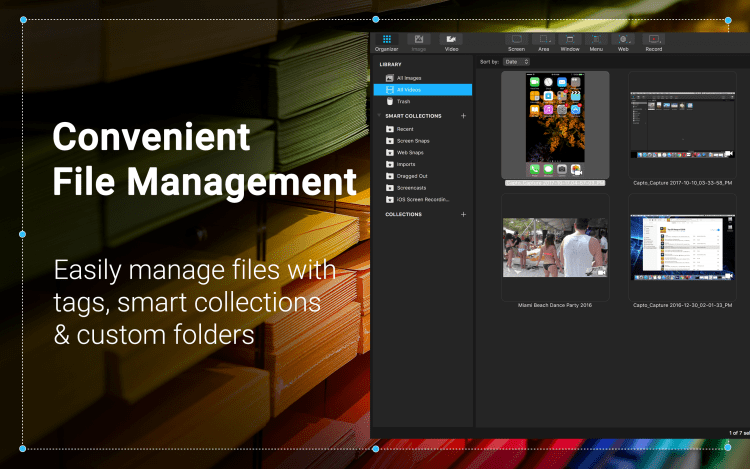
Task: Open the Web capture tool
Action: [623, 41]
